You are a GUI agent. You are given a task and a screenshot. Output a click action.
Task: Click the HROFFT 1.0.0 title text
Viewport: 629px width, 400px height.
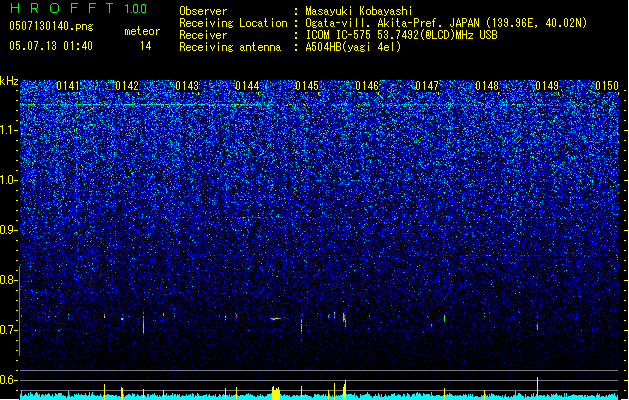[x=78, y=8]
